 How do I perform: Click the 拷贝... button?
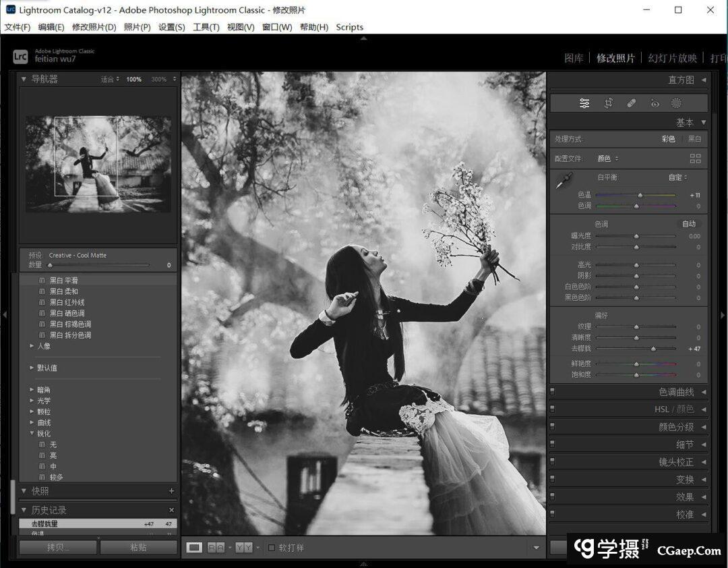[58, 547]
